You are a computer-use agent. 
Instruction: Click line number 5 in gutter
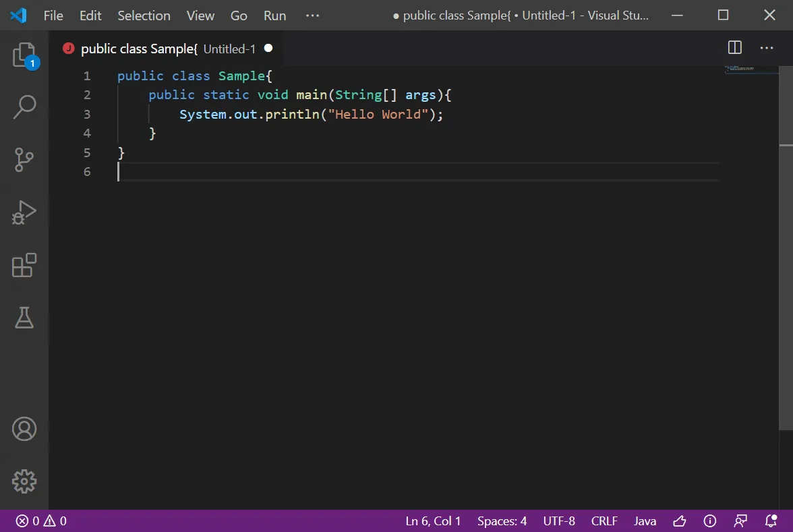pos(87,152)
